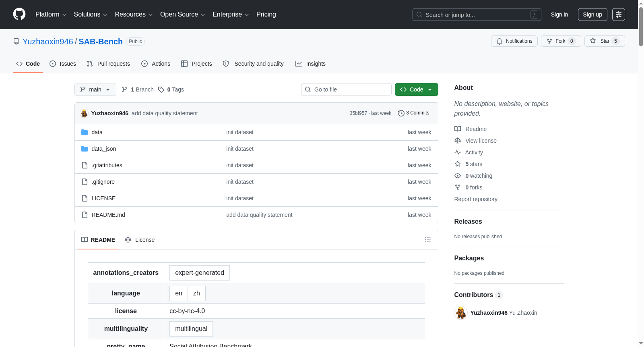Screen dimensions: 644x347
Task: Open the Insights tab
Action: click(310, 64)
